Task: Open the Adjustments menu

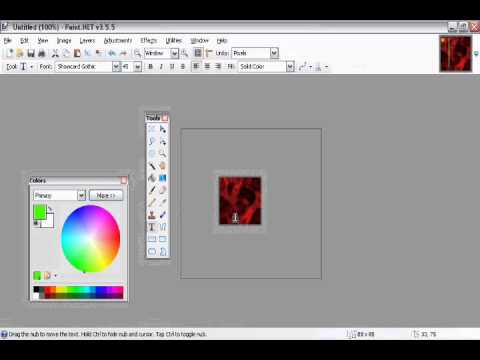Action: 118,41
